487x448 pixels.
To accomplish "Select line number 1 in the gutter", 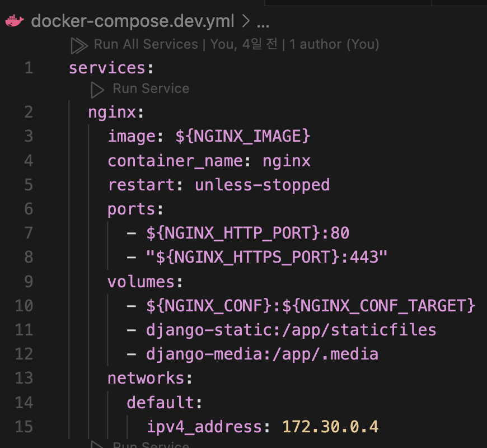I will [x=29, y=68].
